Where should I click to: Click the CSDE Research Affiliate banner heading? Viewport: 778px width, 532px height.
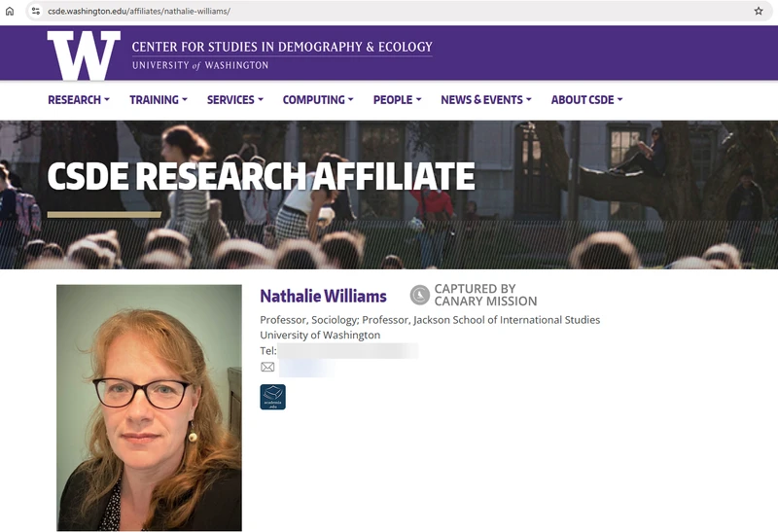(x=261, y=176)
